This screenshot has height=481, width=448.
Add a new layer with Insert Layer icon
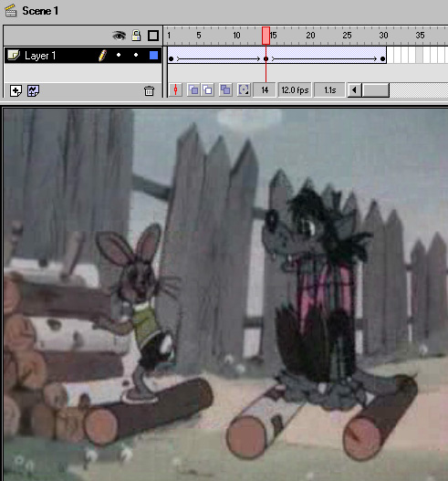pyautogui.click(x=16, y=90)
